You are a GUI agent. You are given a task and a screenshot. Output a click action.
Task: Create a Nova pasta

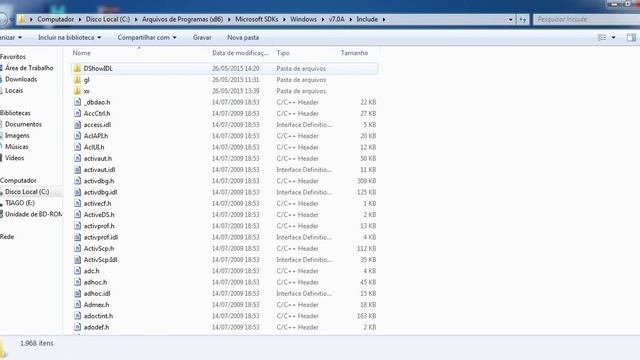point(243,38)
